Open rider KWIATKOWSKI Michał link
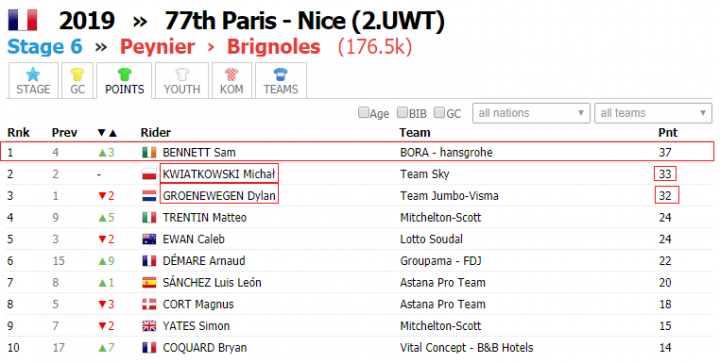720x363 pixels. point(219,174)
